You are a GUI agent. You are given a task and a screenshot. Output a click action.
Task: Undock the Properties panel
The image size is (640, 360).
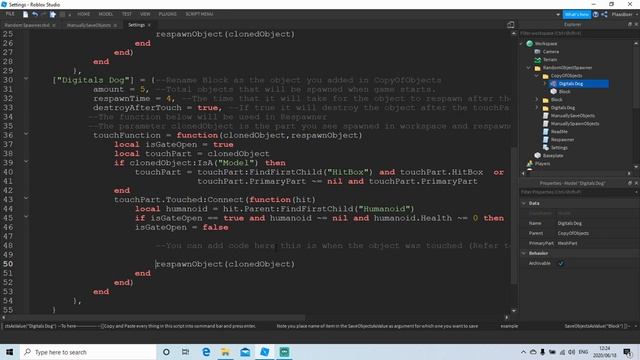(629, 183)
